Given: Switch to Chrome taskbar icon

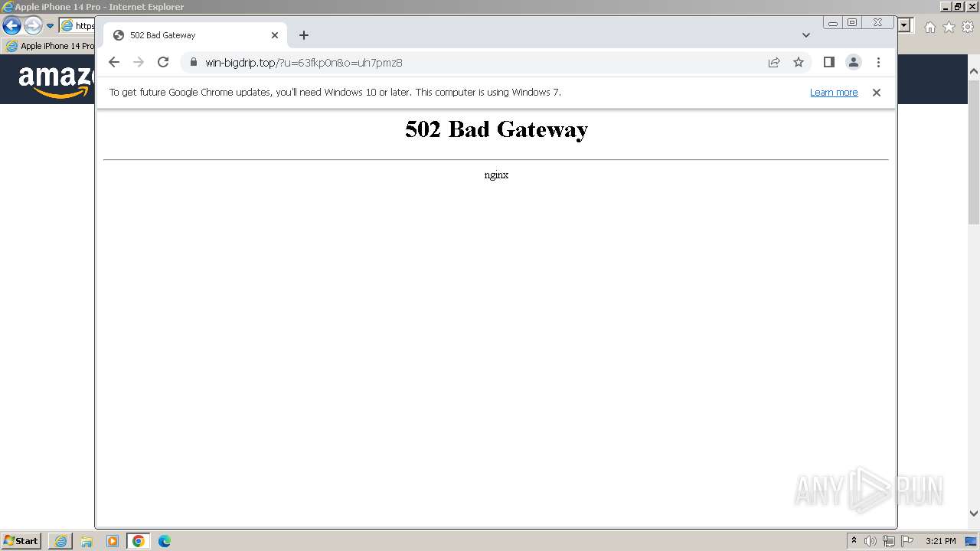Looking at the screenshot, I should tap(139, 541).
